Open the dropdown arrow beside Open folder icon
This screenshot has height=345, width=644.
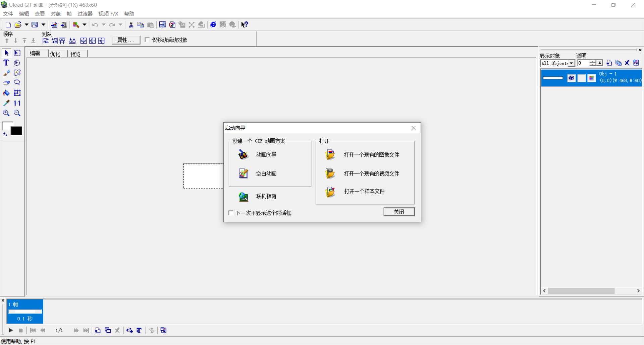[x=26, y=25]
